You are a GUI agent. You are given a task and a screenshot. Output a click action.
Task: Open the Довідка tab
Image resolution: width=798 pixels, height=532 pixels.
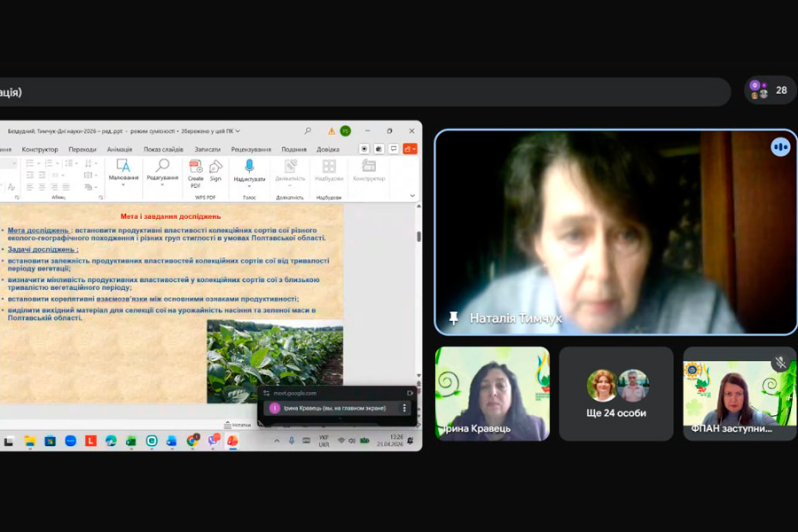coord(328,149)
